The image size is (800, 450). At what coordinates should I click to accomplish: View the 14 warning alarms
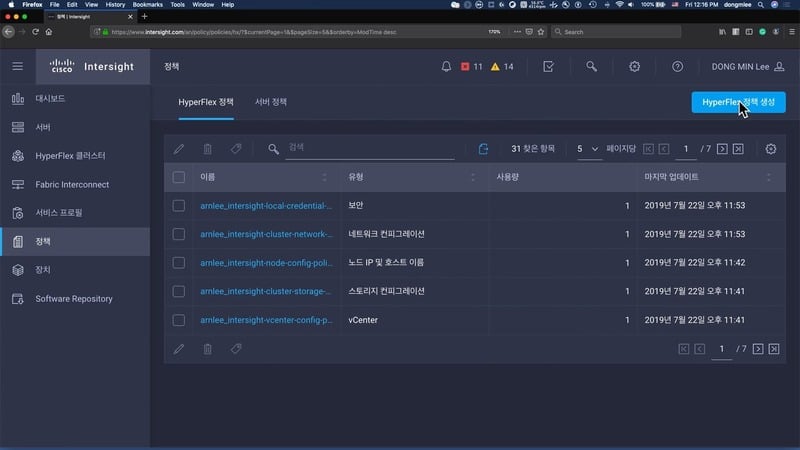pyautogui.click(x=502, y=67)
